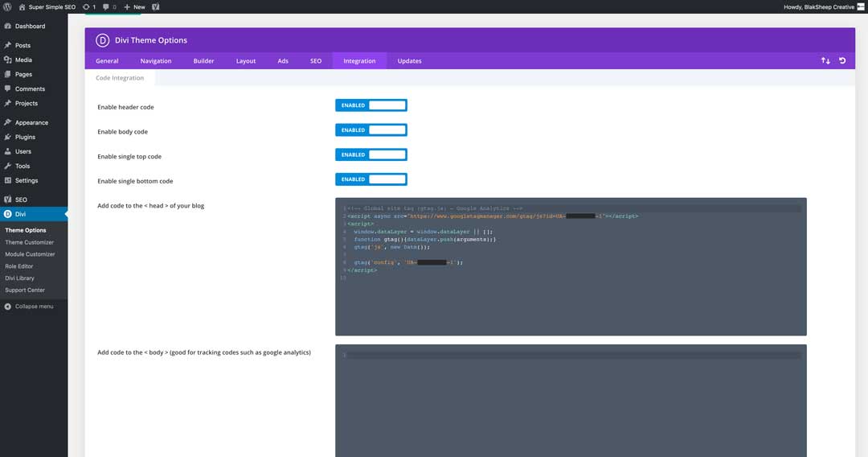The width and height of the screenshot is (868, 457).
Task: Click the Pages icon in sidebar
Action: click(x=8, y=74)
